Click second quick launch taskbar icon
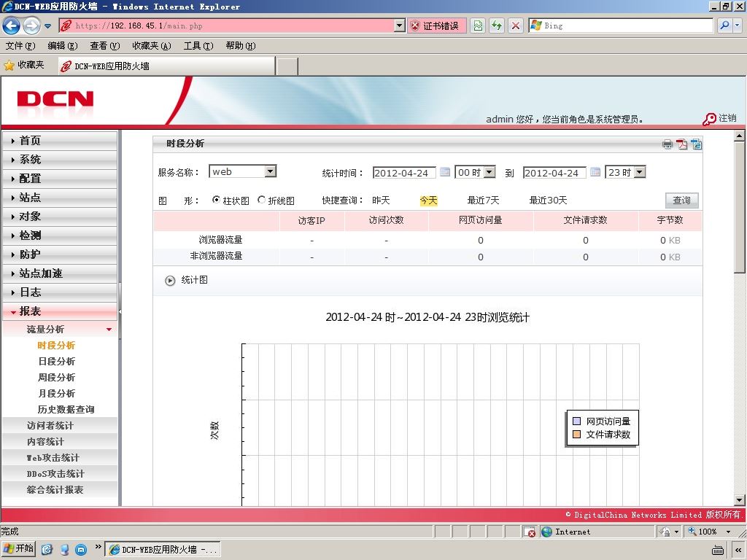The image size is (747, 560). [x=64, y=550]
